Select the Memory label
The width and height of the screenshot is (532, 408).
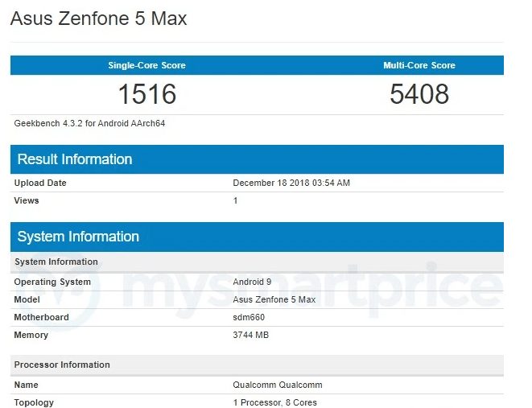coord(31,335)
